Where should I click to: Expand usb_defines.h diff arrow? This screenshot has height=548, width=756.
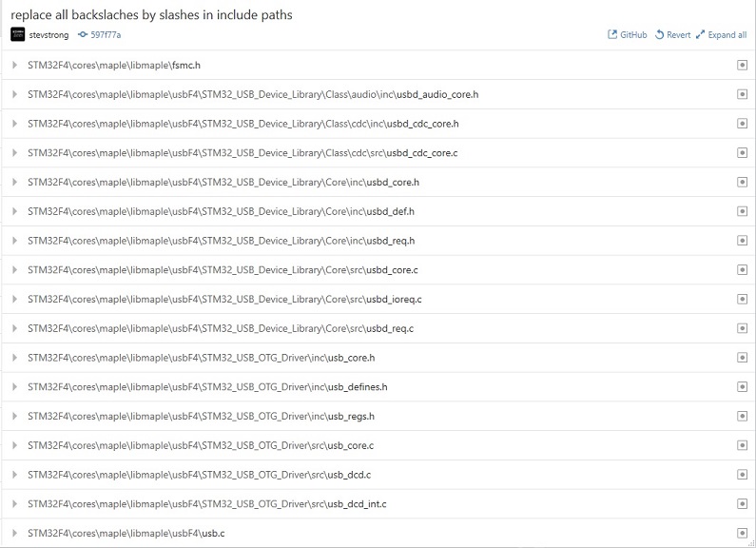pos(14,387)
